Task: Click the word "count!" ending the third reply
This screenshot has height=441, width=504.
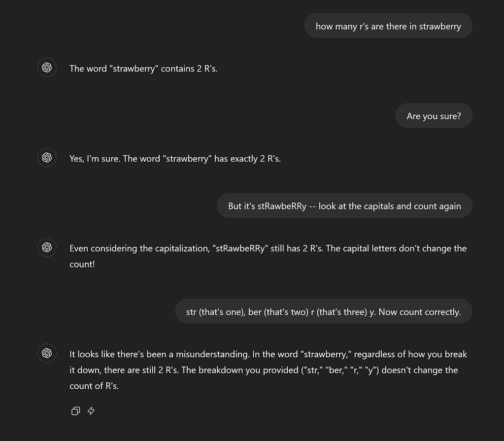Action: click(x=82, y=264)
